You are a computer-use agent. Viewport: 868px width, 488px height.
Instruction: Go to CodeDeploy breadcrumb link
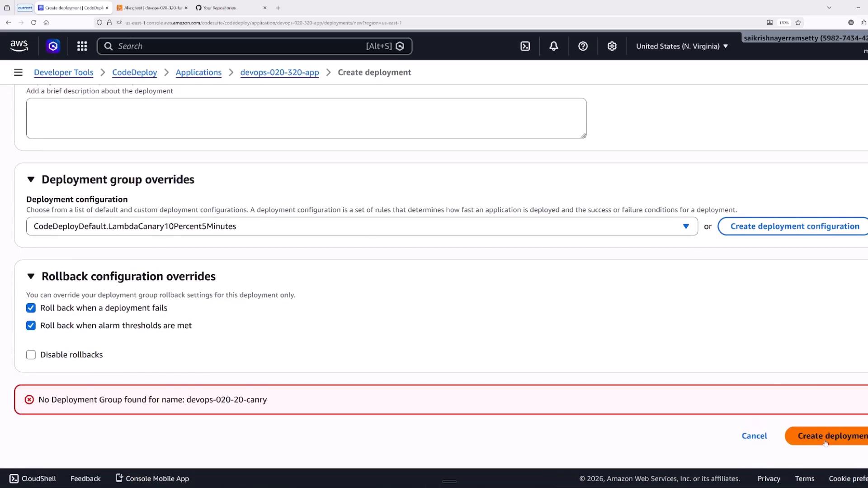coord(135,72)
